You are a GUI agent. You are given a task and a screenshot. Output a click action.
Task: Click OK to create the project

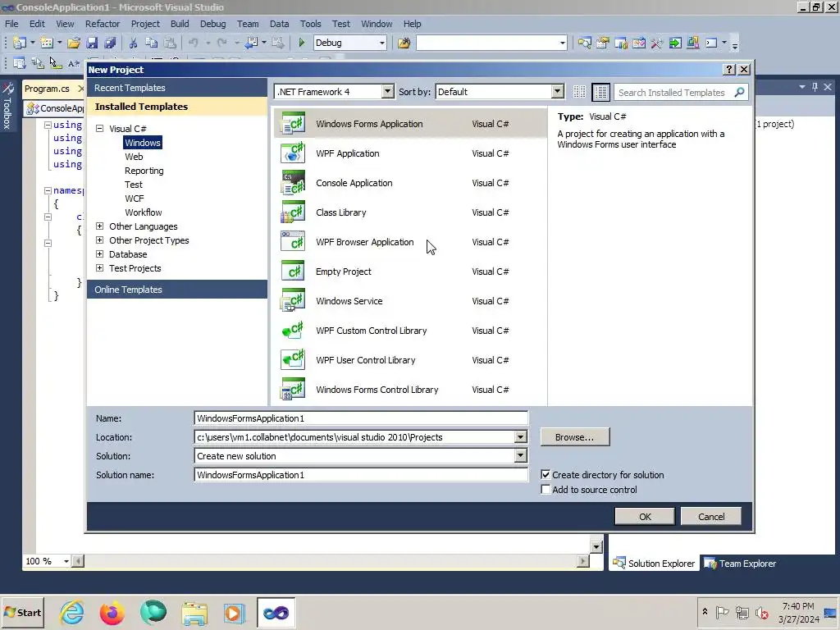pyautogui.click(x=645, y=517)
